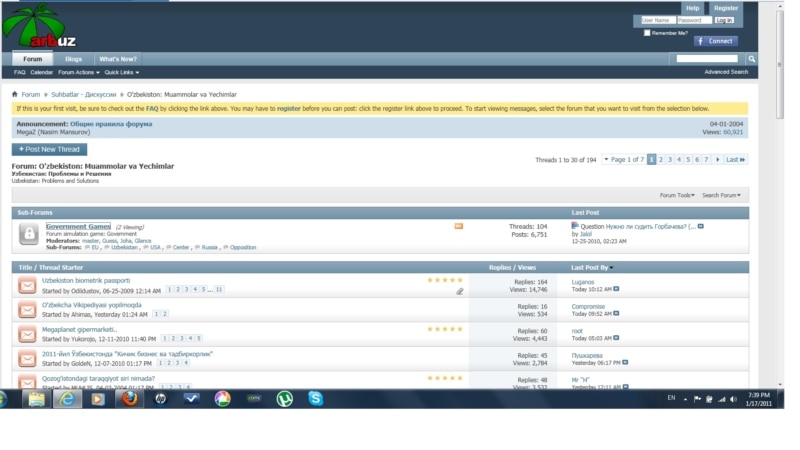Expand the Quick Links menu
This screenshot has height=450, width=800.
click(x=121, y=72)
